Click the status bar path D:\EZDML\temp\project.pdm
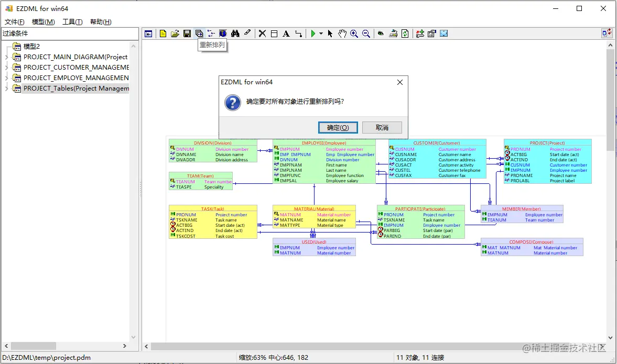The width and height of the screenshot is (617, 364). pyautogui.click(x=47, y=358)
